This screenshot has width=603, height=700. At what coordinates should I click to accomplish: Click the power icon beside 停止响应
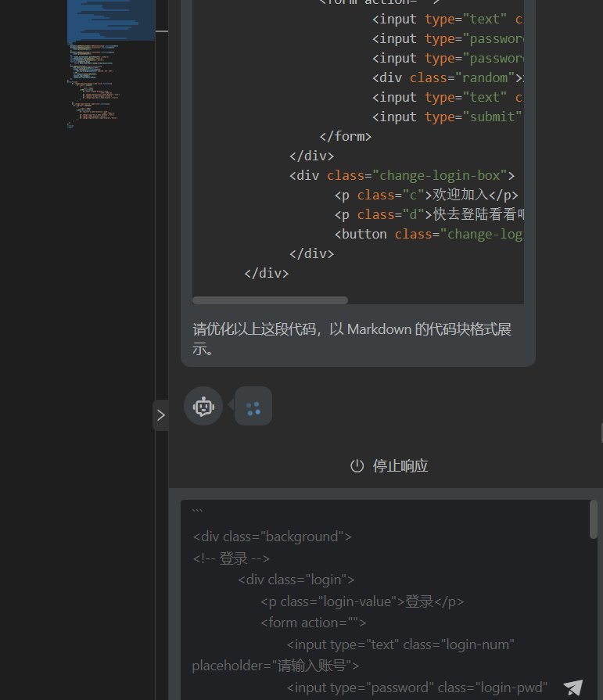tap(357, 466)
